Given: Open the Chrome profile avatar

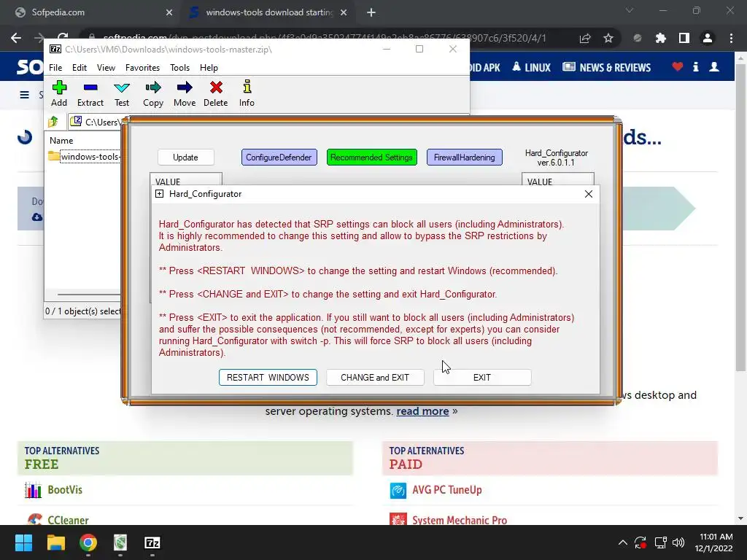Looking at the screenshot, I should pos(708,38).
